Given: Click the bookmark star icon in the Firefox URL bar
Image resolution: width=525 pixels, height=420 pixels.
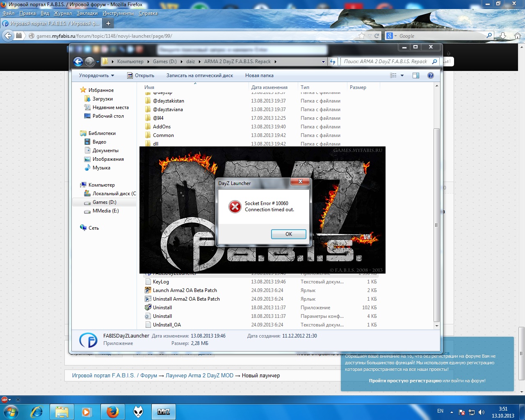Looking at the screenshot, I should [x=361, y=36].
